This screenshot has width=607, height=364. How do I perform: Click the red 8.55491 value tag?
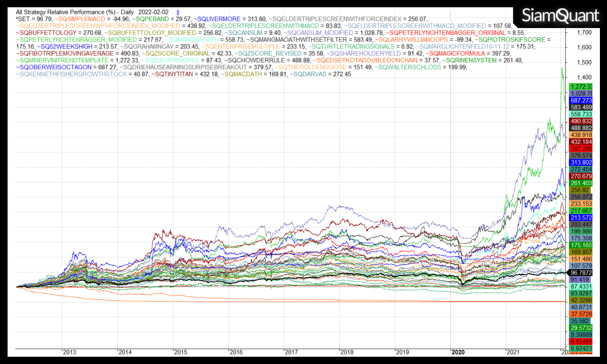click(x=581, y=341)
